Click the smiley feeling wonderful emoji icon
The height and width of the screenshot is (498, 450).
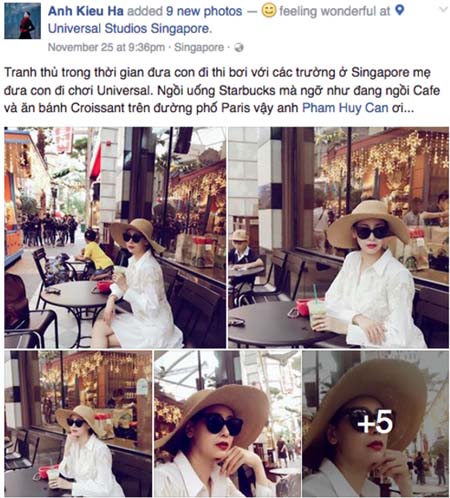tap(269, 11)
